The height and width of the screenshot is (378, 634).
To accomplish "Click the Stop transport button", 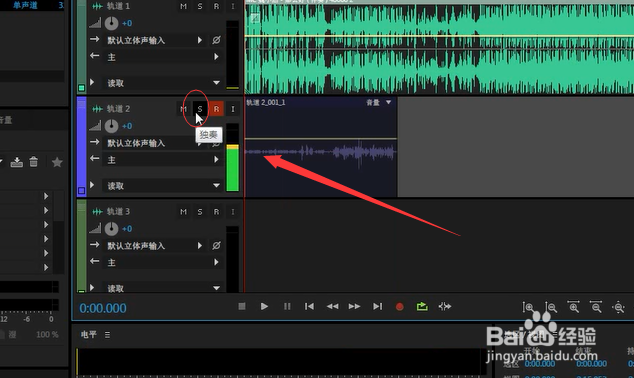I will [x=242, y=306].
